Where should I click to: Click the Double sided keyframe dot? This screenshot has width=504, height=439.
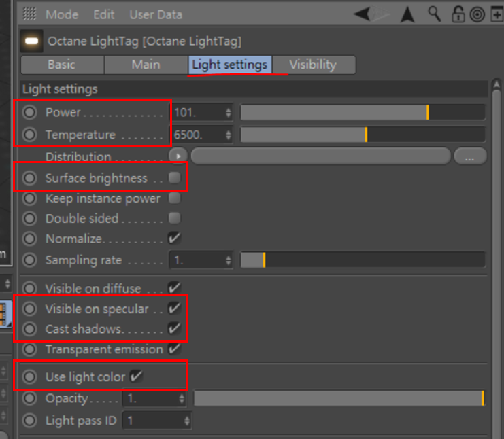point(29,218)
